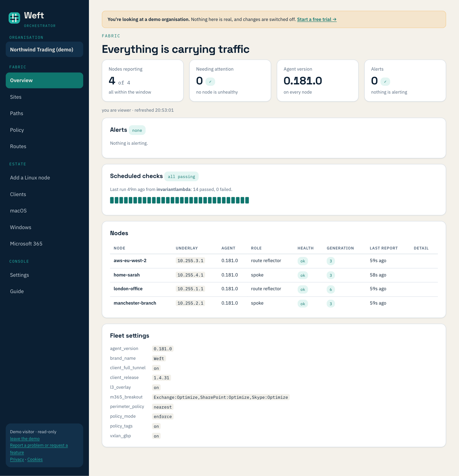
Task: Click underlay address 10.255.1.1
Action: point(190,289)
